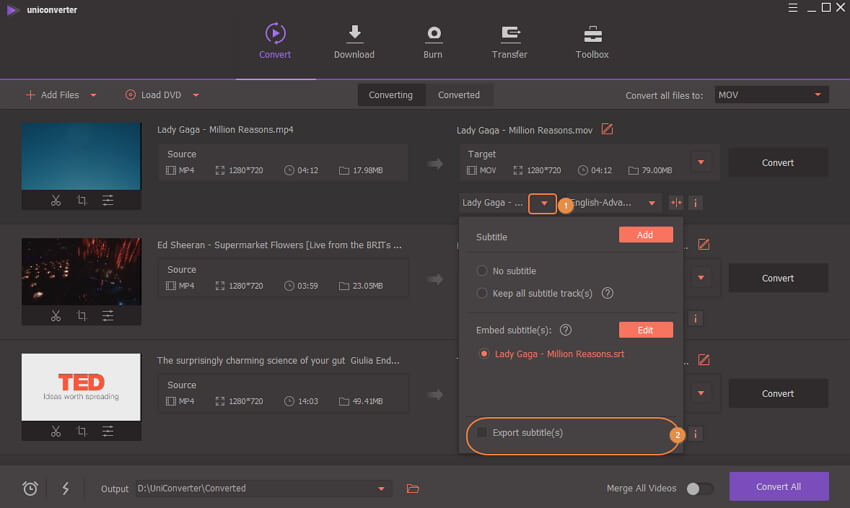Click the Ed Sheeran output rename icon
The height and width of the screenshot is (508, 850).
pyautogui.click(x=704, y=245)
